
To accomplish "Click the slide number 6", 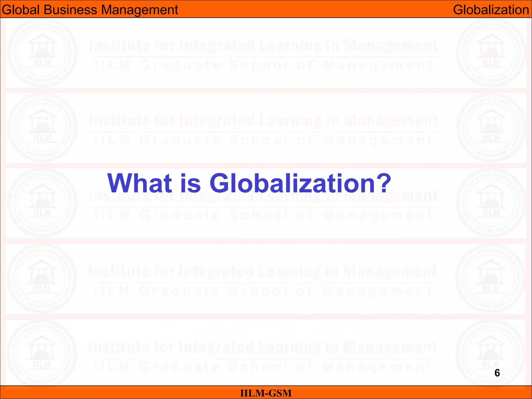I will coord(497,373).
